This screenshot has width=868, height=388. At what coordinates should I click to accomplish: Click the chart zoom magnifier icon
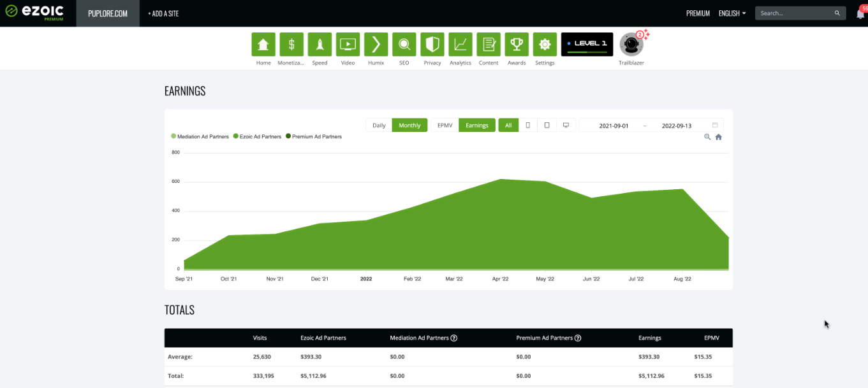(707, 137)
